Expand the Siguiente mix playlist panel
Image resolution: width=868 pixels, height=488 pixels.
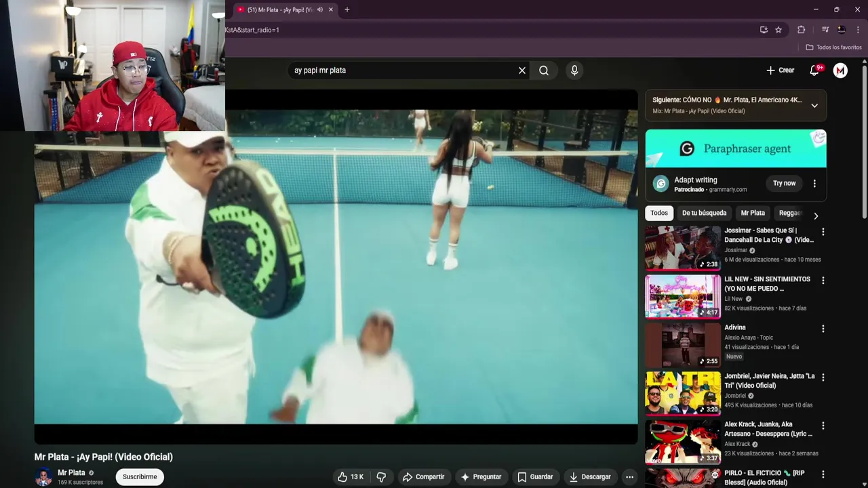[814, 106]
